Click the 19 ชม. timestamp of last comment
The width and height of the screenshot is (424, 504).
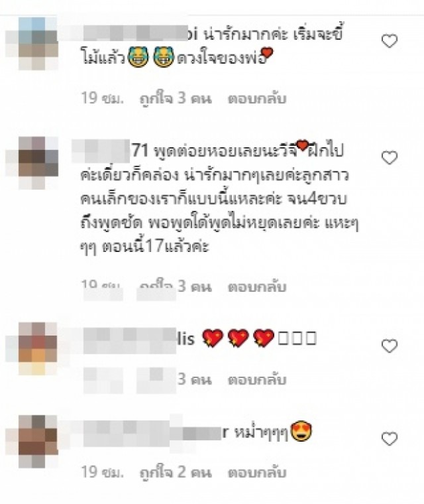[102, 472]
